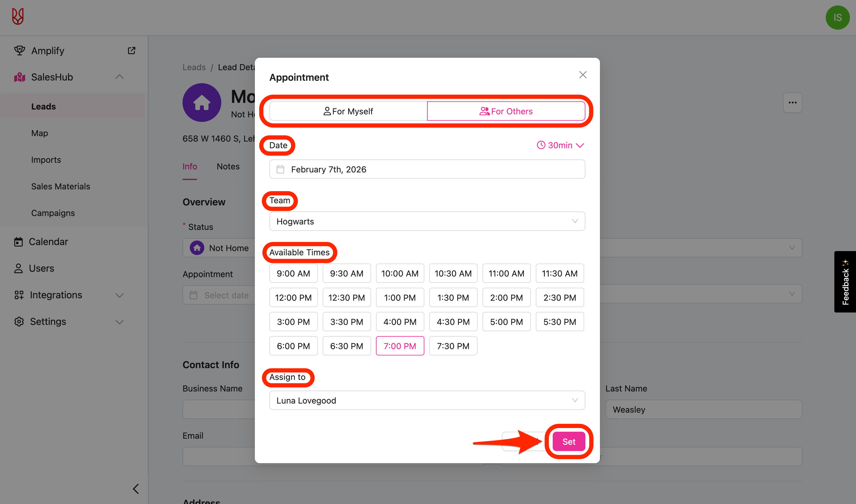The image size is (856, 504).
Task: Pick the 9:00 AM time slot
Action: point(293,273)
